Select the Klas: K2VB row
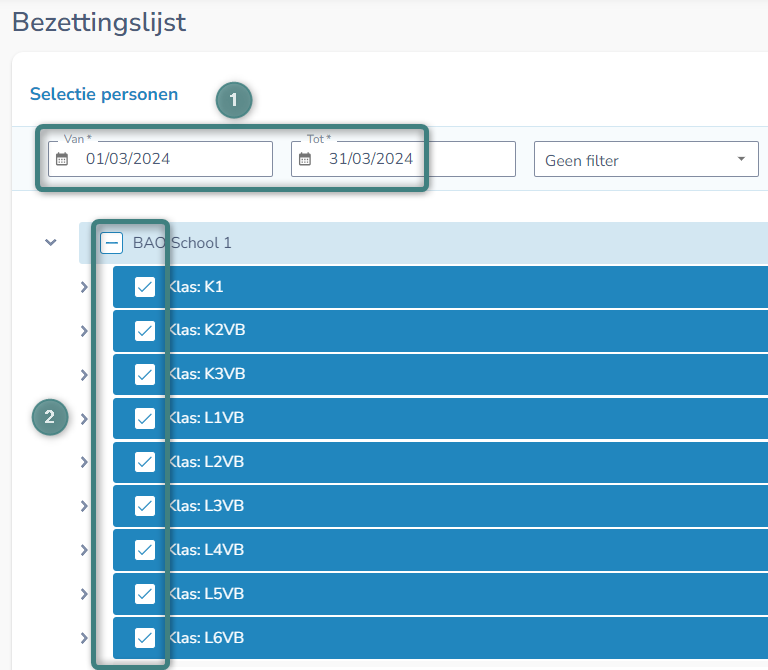 [x=440, y=331]
